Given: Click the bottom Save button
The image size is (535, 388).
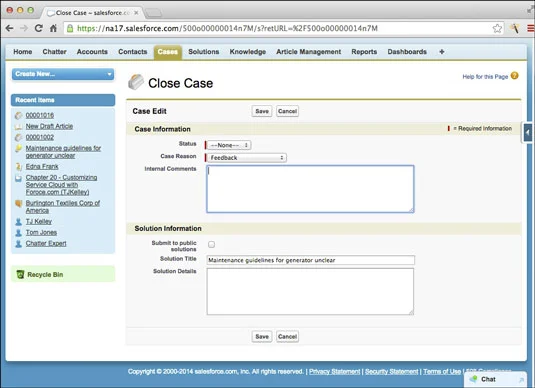Looking at the screenshot, I should [x=262, y=336].
